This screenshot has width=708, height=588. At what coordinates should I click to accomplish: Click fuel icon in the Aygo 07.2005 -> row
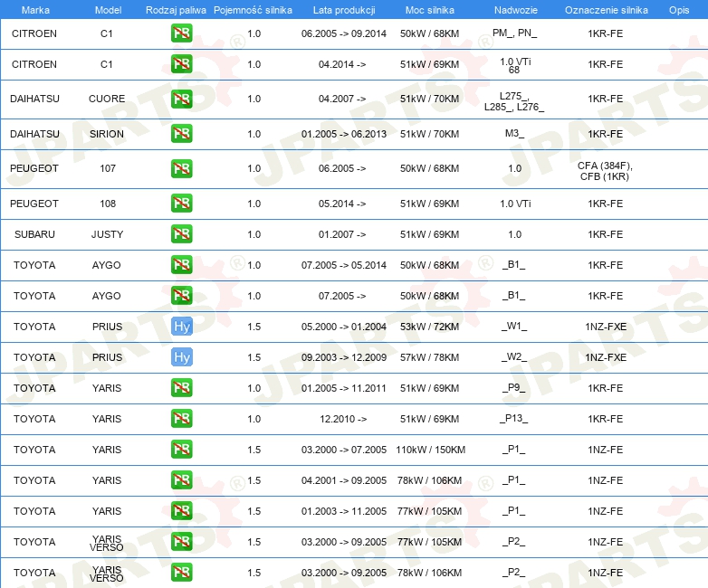181,296
